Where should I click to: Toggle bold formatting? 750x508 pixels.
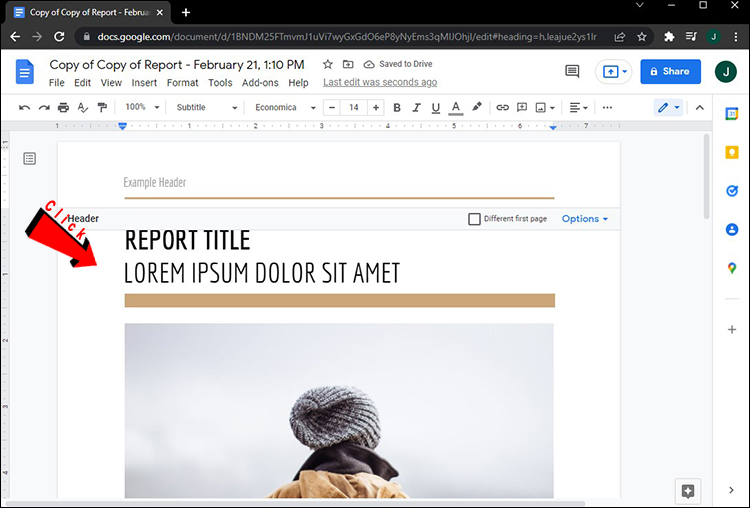[397, 107]
